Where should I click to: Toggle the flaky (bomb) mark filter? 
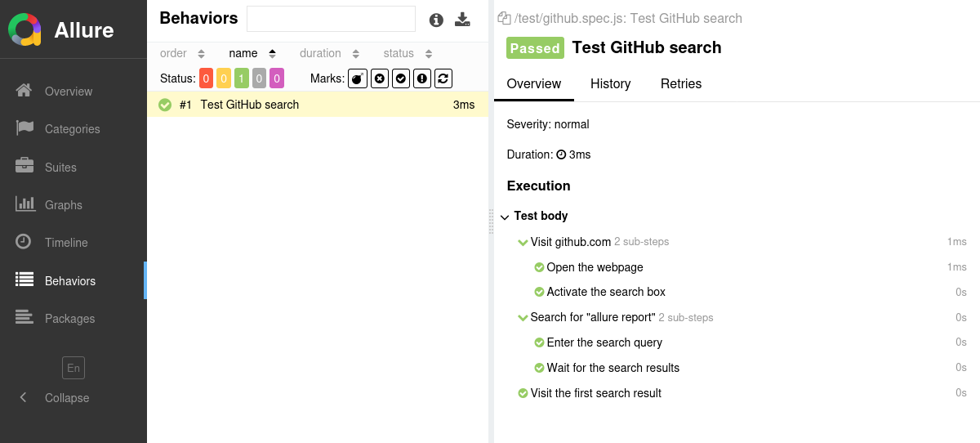click(358, 78)
